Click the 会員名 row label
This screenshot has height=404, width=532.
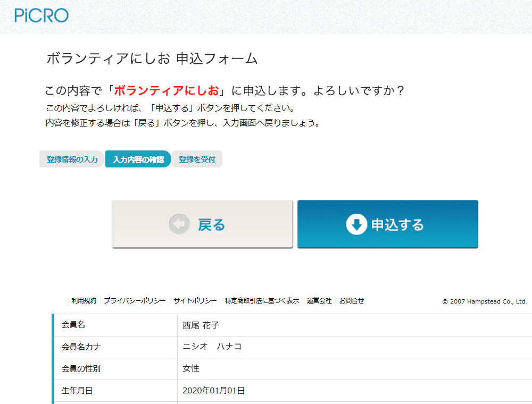73,325
